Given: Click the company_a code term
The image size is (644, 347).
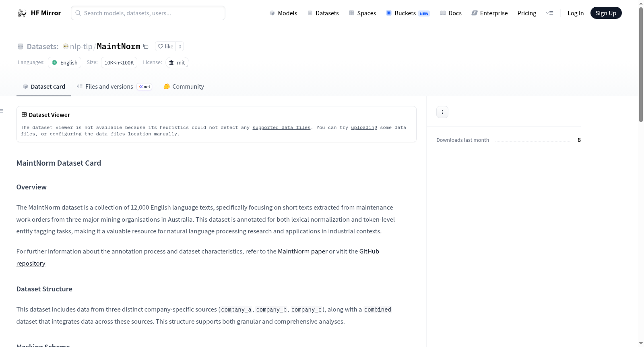Looking at the screenshot, I should pyautogui.click(x=236, y=310).
